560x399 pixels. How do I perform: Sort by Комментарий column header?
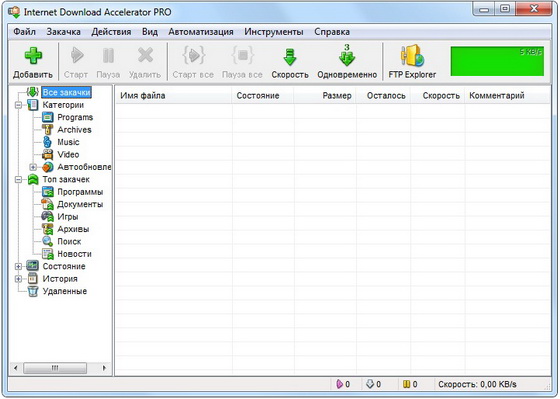(x=508, y=96)
